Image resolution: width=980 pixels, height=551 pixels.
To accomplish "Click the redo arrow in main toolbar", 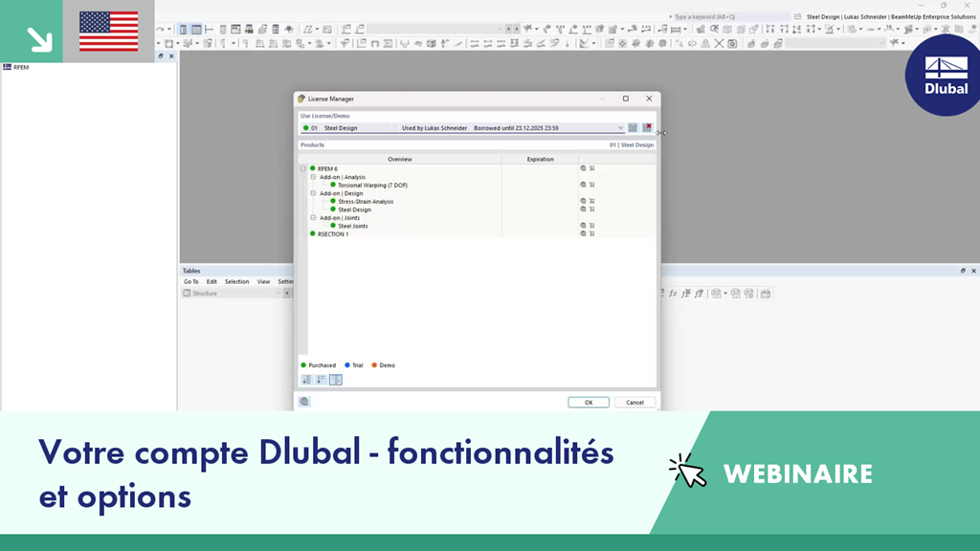I will (161, 30).
